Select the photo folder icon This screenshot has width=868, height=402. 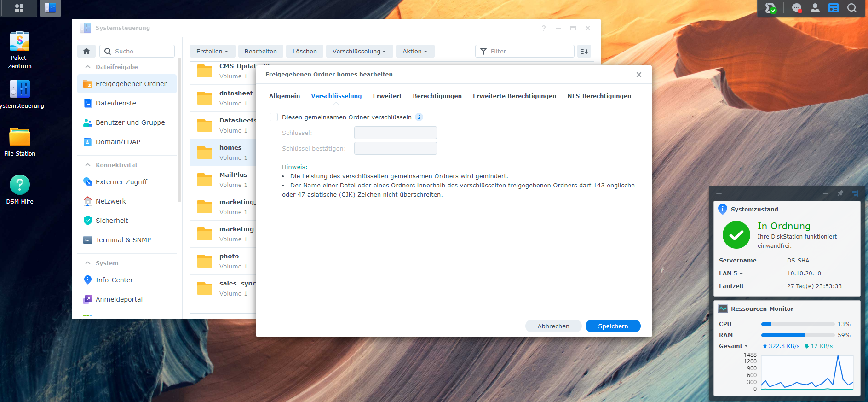(205, 261)
